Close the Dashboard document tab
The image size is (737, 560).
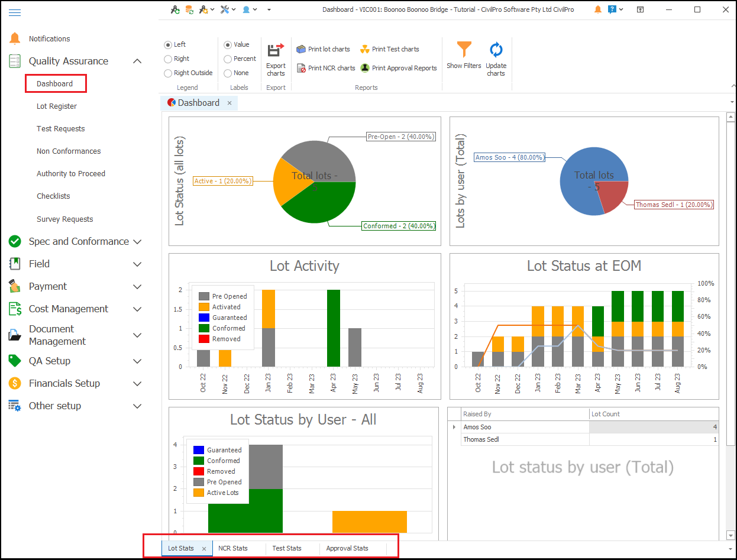229,103
